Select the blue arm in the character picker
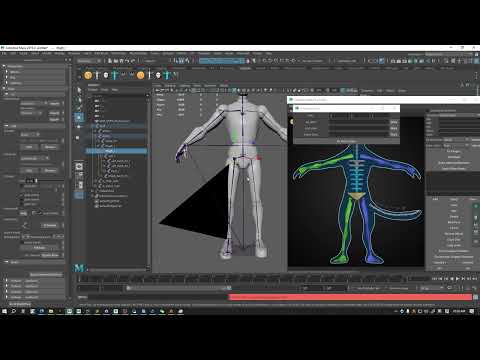The height and width of the screenshot is (360, 480). coord(387,162)
